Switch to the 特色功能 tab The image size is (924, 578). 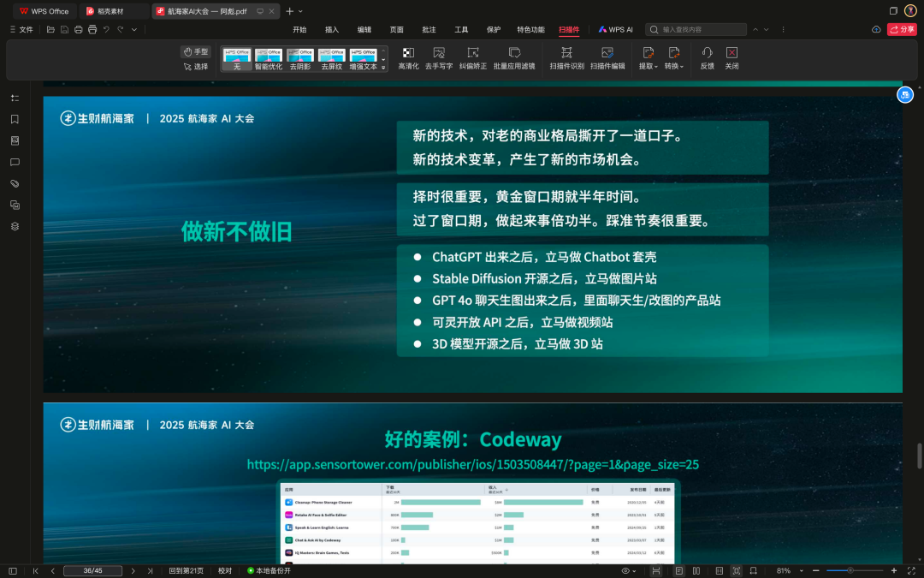point(531,29)
